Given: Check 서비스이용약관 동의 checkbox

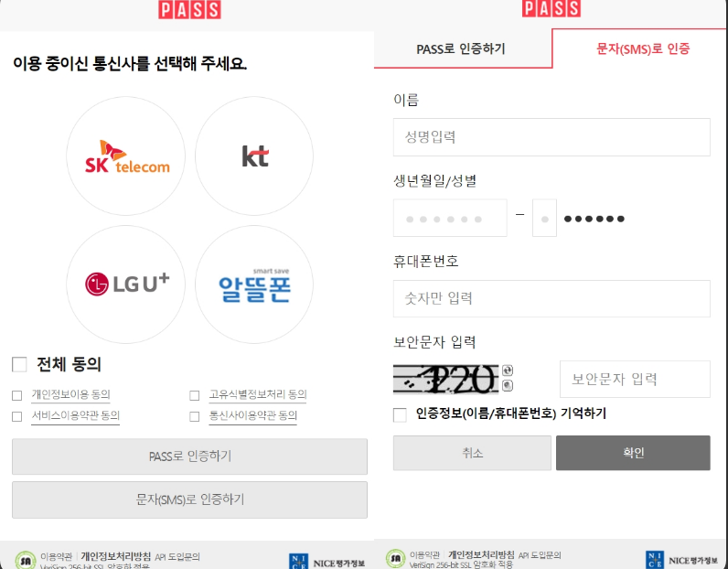Looking at the screenshot, I should pos(17,416).
